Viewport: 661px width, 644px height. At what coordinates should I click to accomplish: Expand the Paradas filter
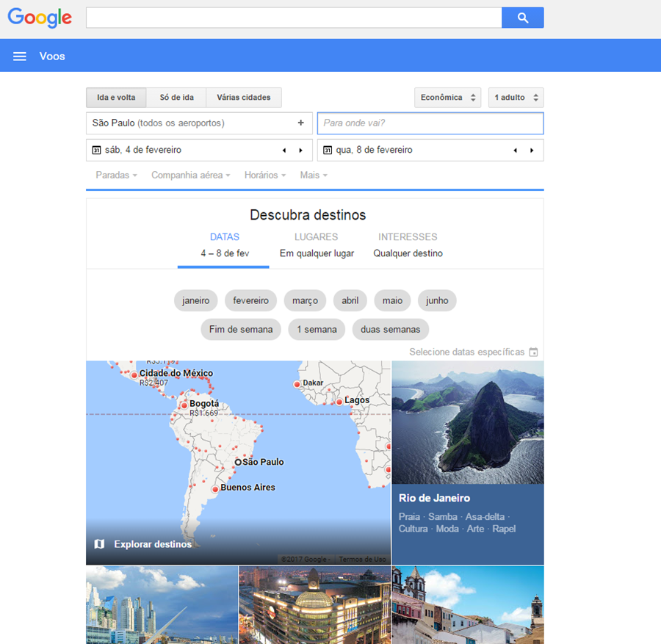click(x=116, y=176)
